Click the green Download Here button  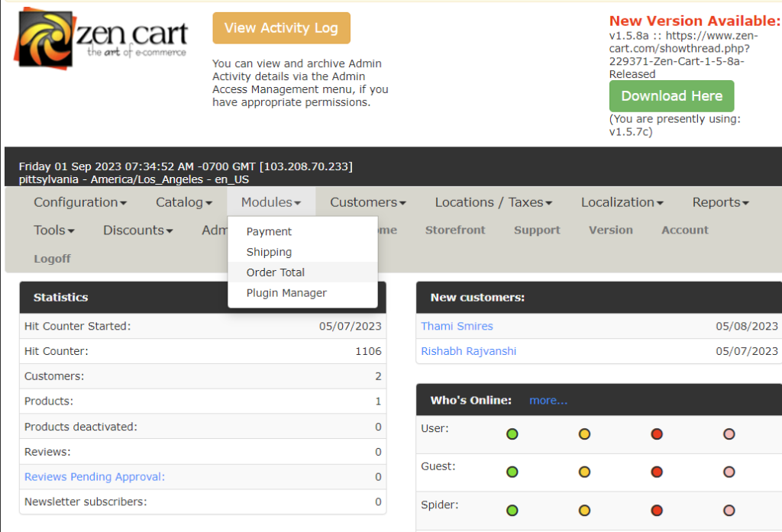[x=672, y=95]
